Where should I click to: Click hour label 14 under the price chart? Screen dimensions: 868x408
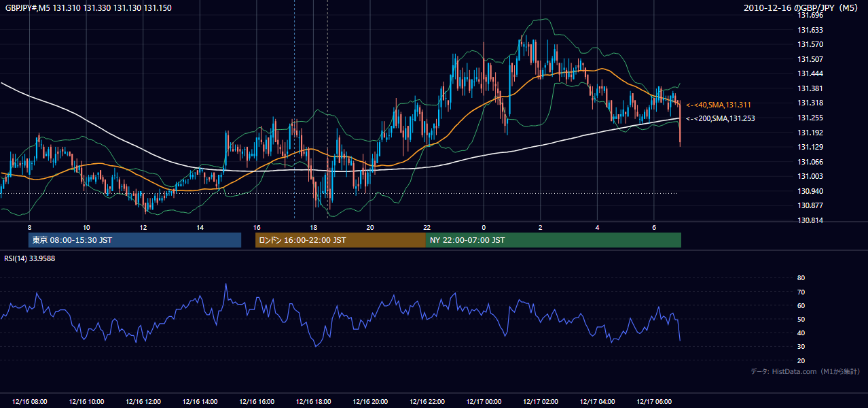(200, 227)
